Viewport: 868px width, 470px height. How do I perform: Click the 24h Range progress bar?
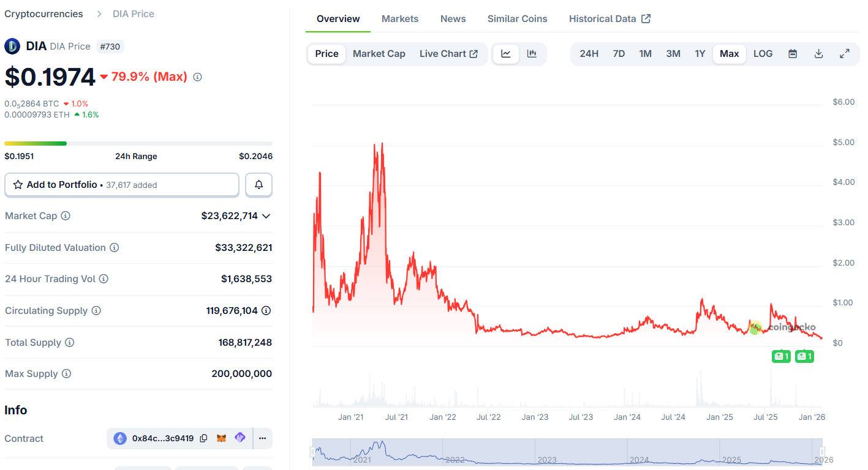coord(138,144)
